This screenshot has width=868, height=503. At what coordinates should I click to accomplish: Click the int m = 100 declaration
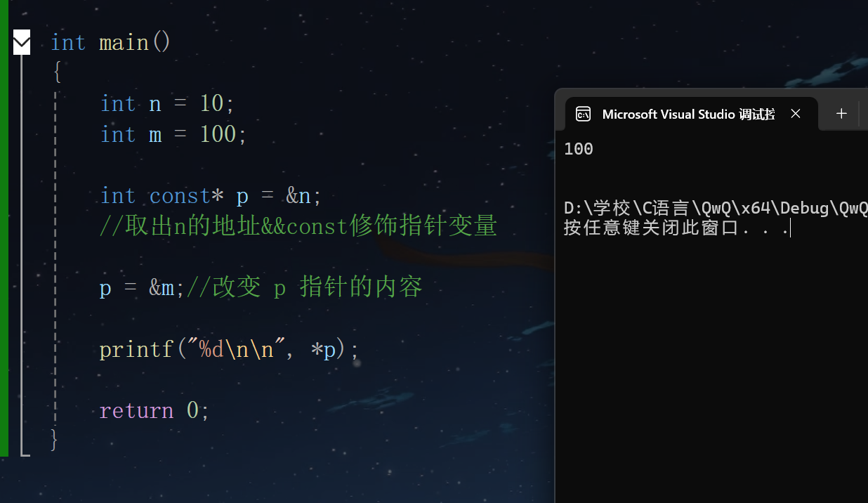(171, 134)
